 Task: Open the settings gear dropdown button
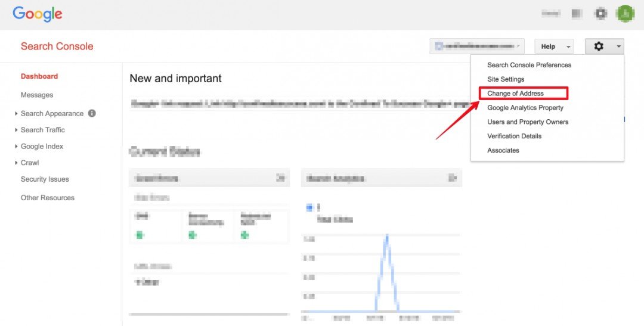point(604,46)
